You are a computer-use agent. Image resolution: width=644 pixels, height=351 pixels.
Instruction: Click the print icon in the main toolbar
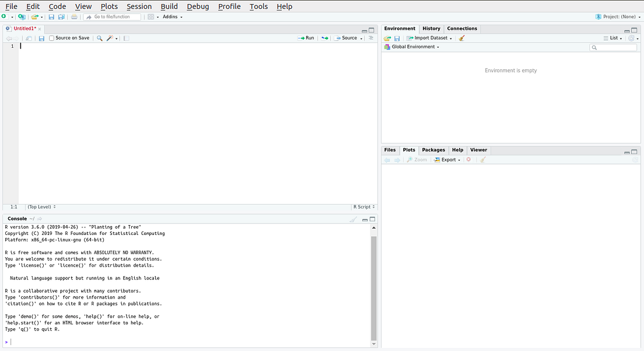[x=73, y=16]
